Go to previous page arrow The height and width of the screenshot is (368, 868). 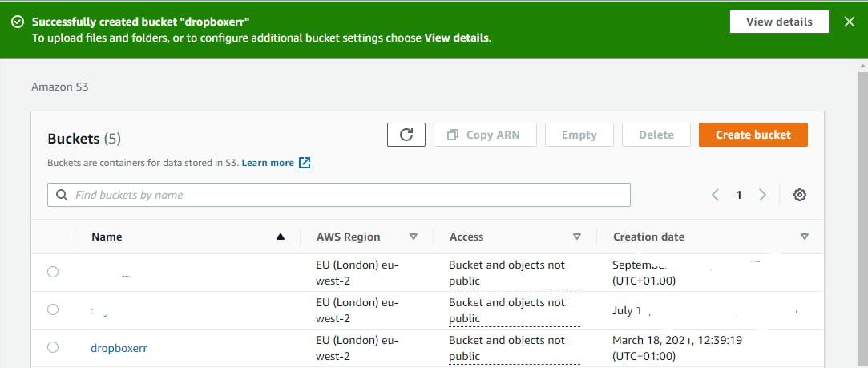click(715, 195)
